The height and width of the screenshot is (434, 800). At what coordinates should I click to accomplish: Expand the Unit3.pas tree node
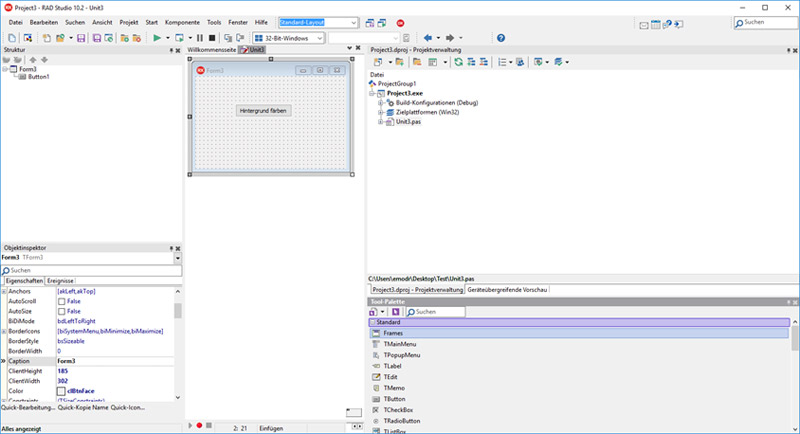(380, 122)
